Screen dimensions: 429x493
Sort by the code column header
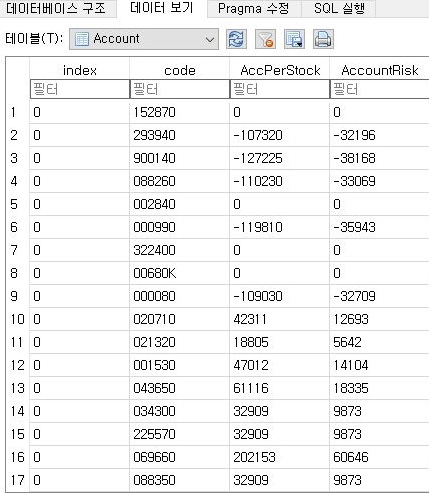(x=180, y=70)
